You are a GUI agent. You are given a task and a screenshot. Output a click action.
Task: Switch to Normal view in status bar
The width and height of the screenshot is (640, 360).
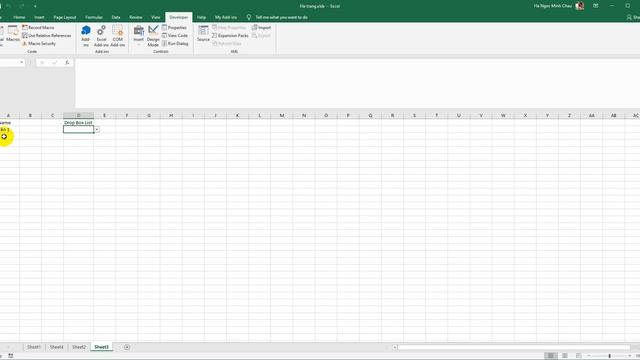(x=551, y=356)
